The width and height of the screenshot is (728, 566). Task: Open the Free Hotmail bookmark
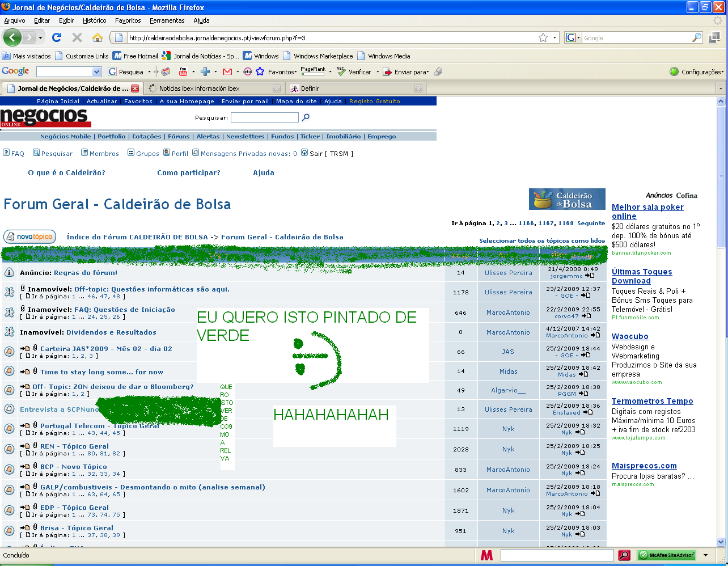pos(135,56)
